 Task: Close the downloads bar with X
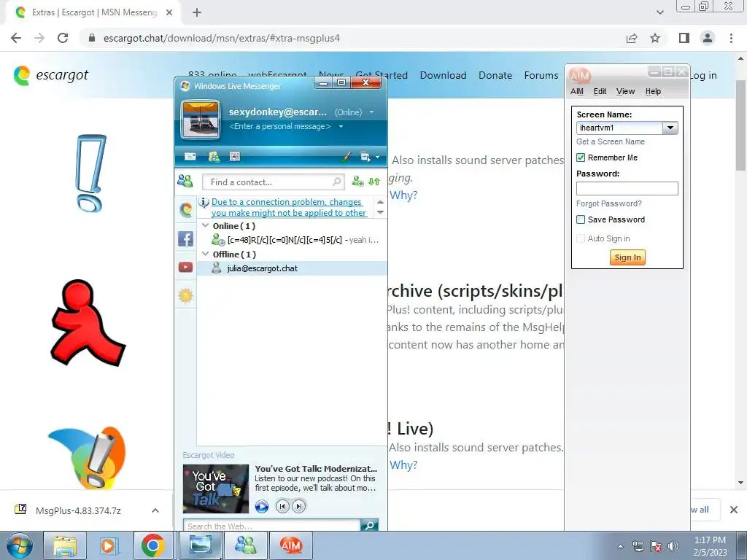point(734,510)
